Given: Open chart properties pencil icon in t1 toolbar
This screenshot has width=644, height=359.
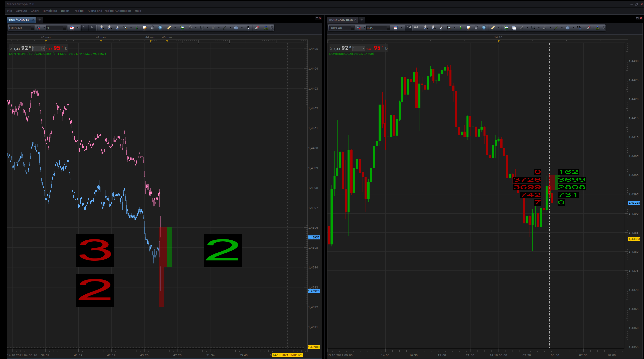Looking at the screenshot, I should pos(144,28).
